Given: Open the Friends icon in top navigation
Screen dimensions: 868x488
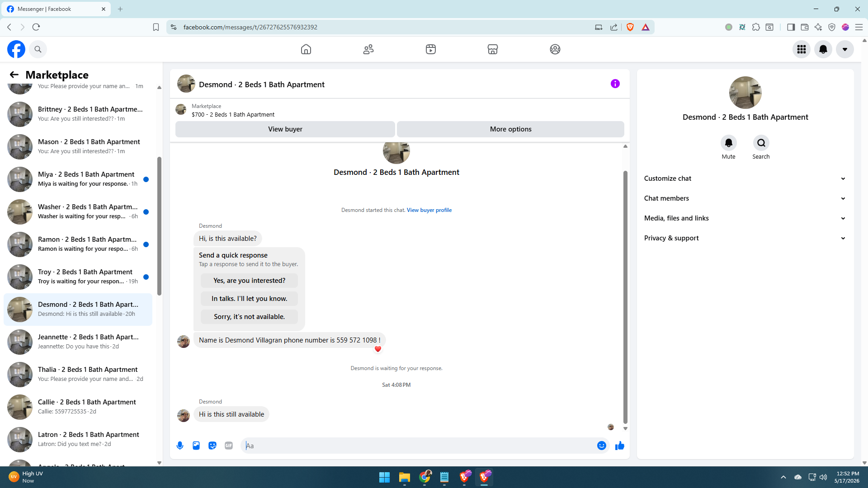Looking at the screenshot, I should click(x=368, y=49).
